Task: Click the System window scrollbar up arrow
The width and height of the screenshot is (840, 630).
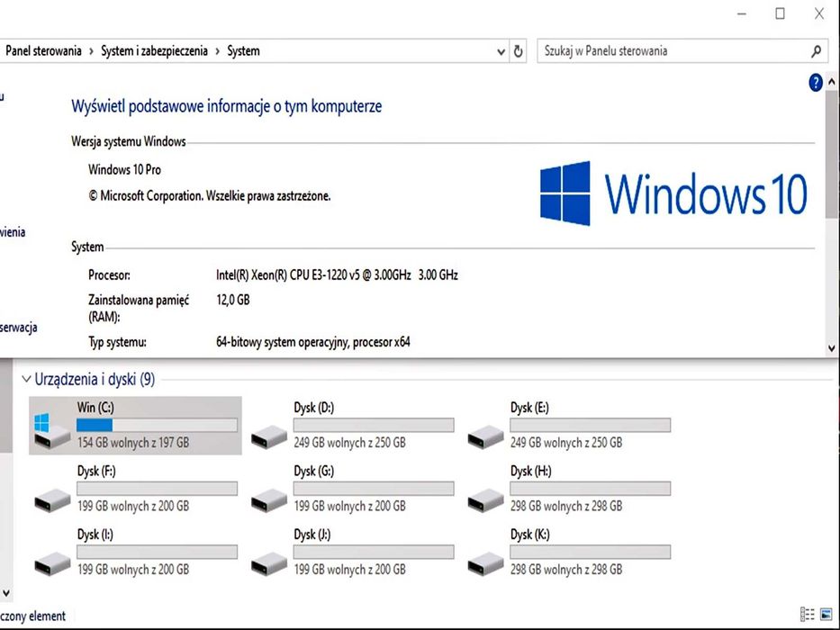Action: point(832,82)
